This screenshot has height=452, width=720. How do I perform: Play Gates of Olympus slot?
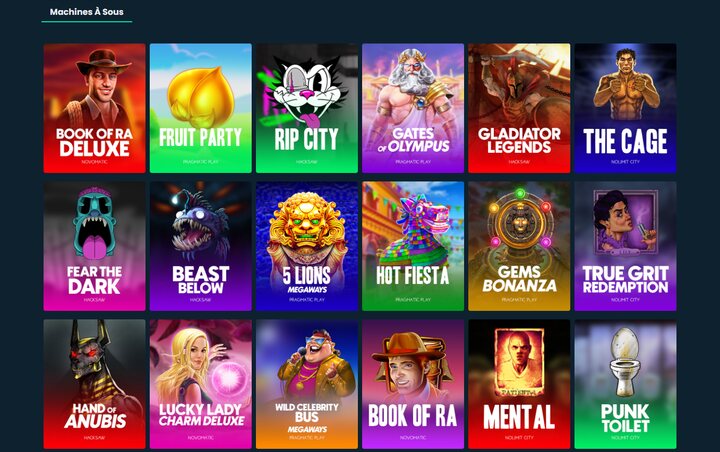[413, 108]
